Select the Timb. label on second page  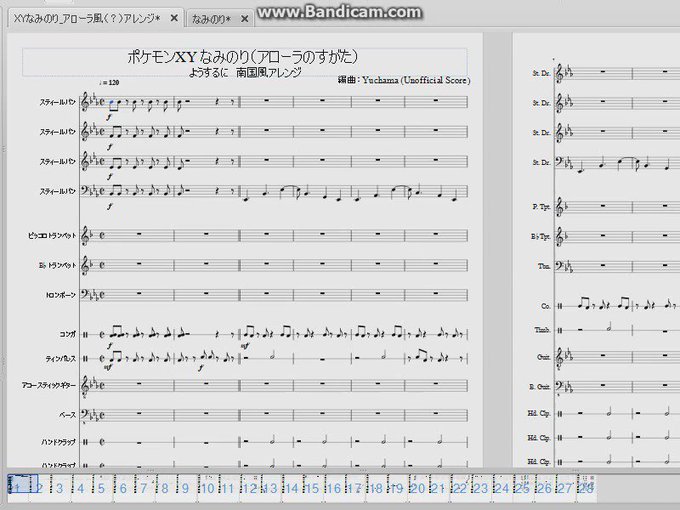(x=543, y=330)
